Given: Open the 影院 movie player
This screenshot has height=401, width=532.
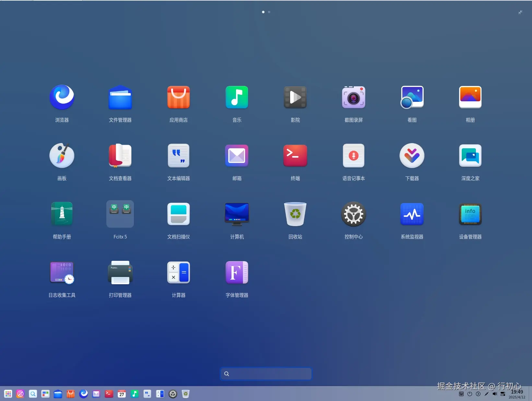Looking at the screenshot, I should (295, 97).
